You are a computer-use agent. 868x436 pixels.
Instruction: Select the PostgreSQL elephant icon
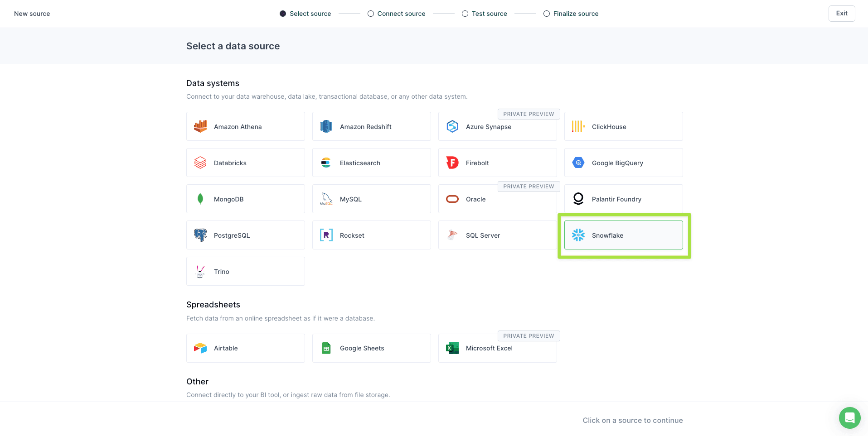point(200,235)
